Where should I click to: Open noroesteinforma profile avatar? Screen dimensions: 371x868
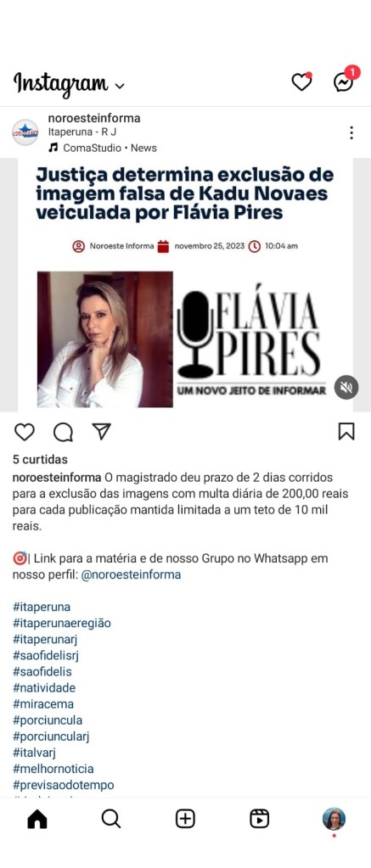(25, 132)
